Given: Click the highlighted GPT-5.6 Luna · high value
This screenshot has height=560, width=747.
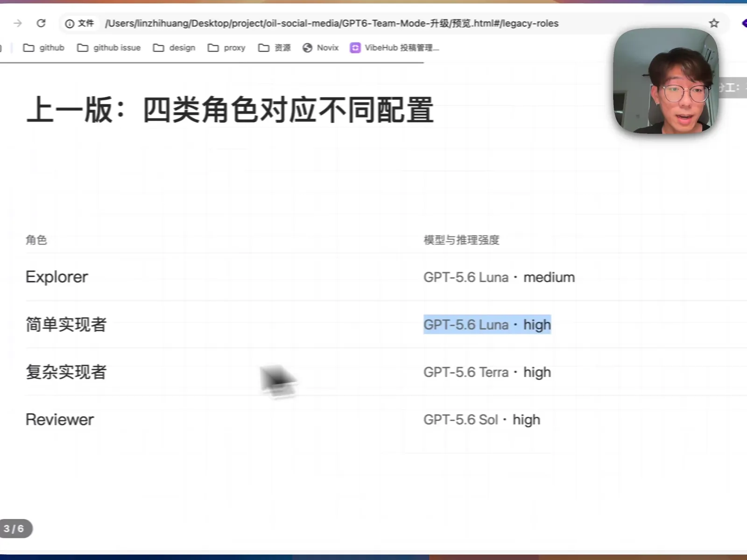Looking at the screenshot, I should click(x=487, y=324).
